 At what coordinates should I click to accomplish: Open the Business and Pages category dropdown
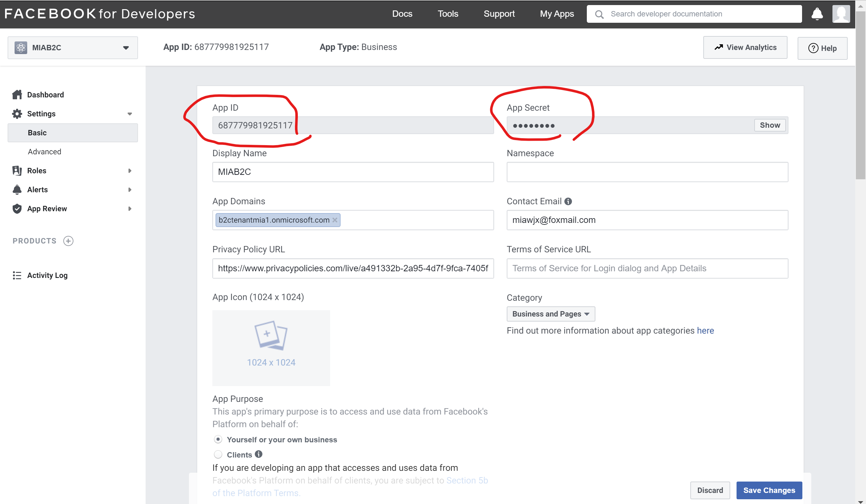(550, 314)
